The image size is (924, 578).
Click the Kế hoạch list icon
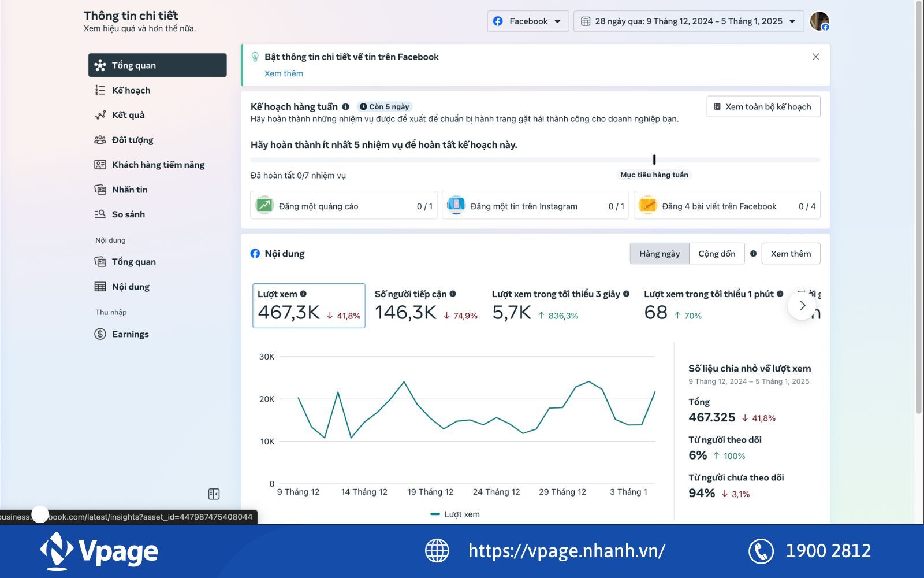[100, 90]
